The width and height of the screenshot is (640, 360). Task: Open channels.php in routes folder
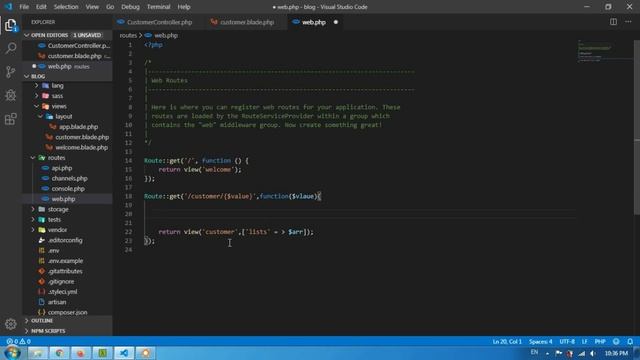(x=69, y=178)
